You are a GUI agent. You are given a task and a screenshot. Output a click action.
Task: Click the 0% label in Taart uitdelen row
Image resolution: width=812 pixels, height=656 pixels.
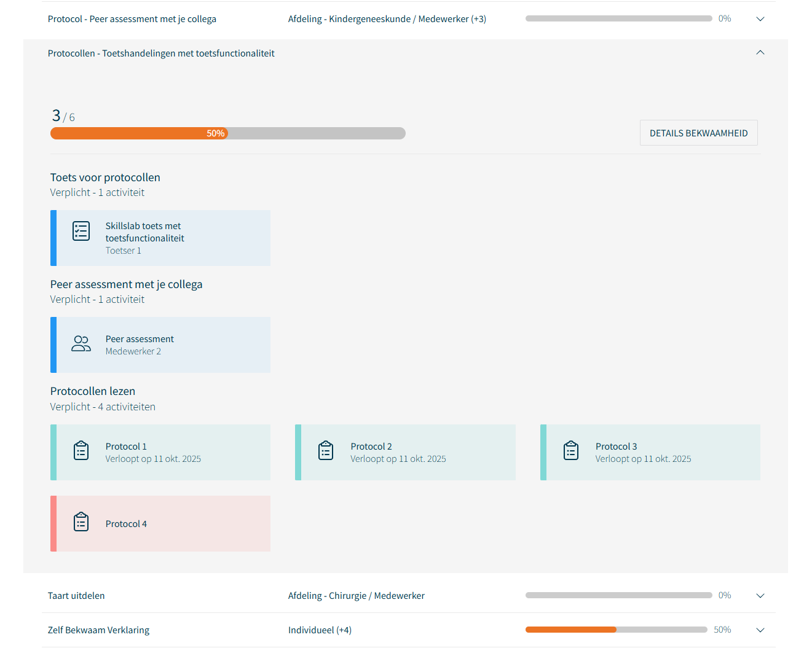[725, 595]
